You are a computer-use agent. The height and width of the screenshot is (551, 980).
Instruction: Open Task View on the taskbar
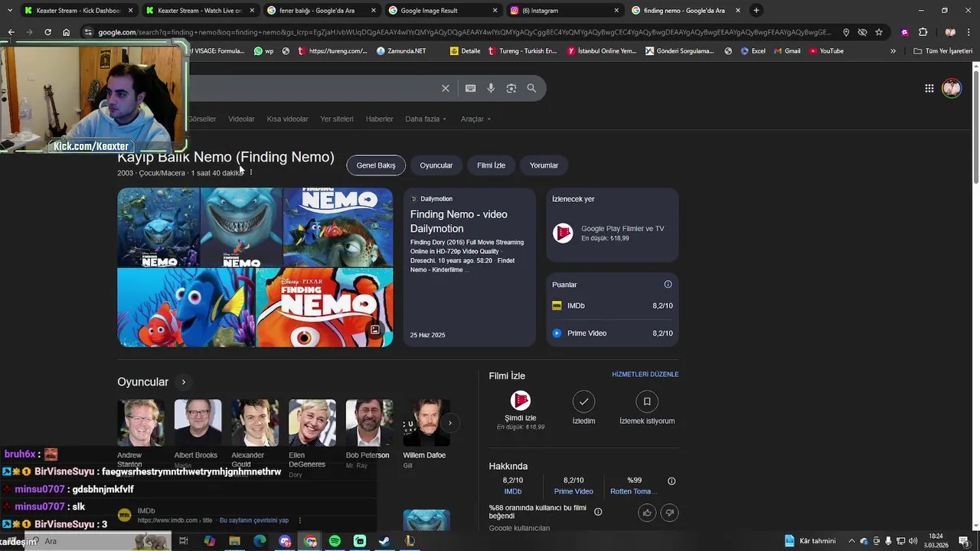[184, 541]
